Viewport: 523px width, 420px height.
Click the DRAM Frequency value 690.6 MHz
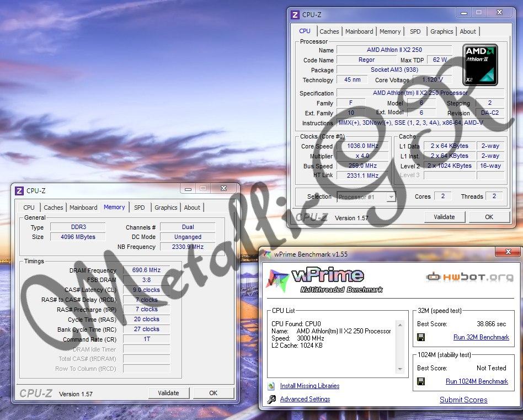[x=146, y=270]
